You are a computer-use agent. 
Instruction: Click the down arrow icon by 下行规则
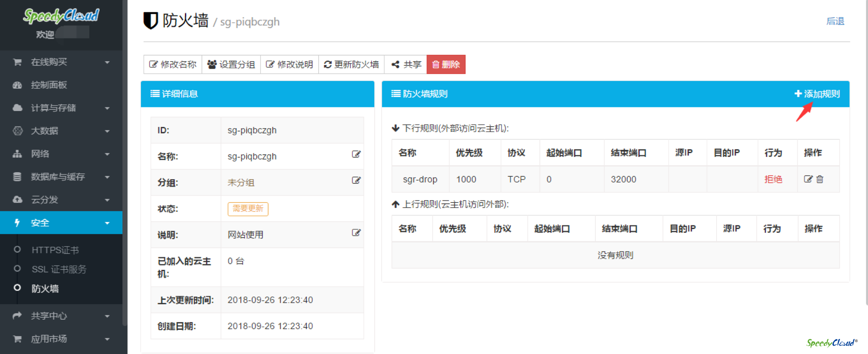coord(395,128)
